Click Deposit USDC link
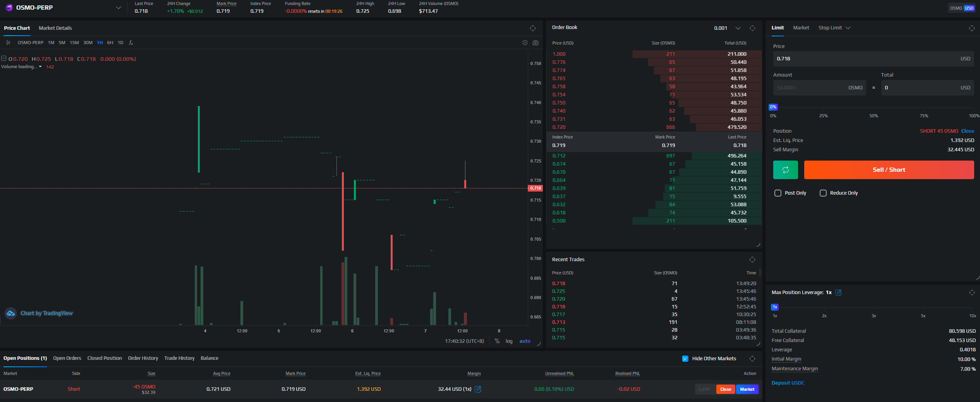 (788, 383)
